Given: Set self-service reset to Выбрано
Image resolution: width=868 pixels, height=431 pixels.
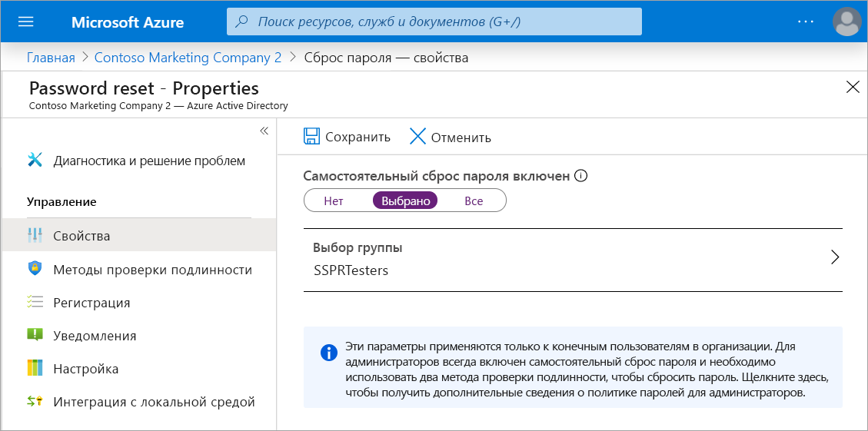Looking at the screenshot, I should point(406,201).
